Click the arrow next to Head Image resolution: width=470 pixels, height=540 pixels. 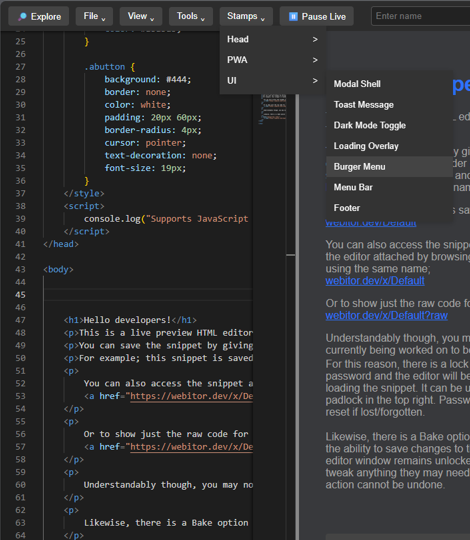coord(315,39)
